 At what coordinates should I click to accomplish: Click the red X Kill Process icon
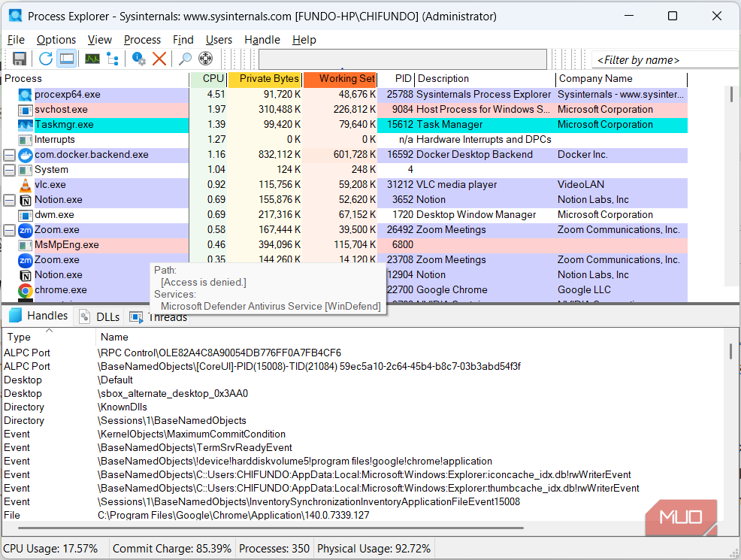pyautogui.click(x=159, y=59)
